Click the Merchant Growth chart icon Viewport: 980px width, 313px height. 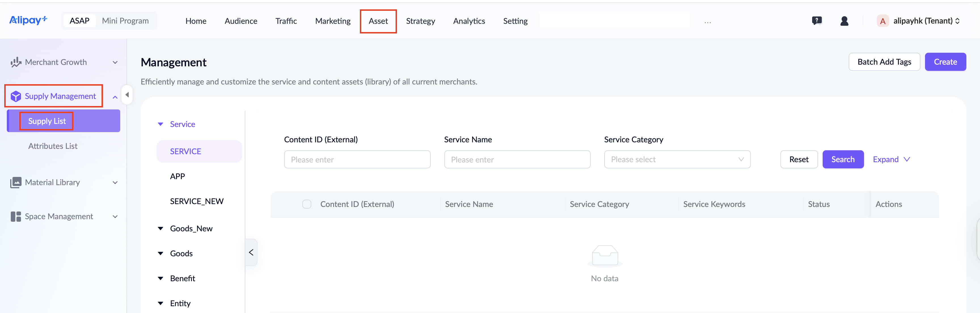[x=16, y=62]
